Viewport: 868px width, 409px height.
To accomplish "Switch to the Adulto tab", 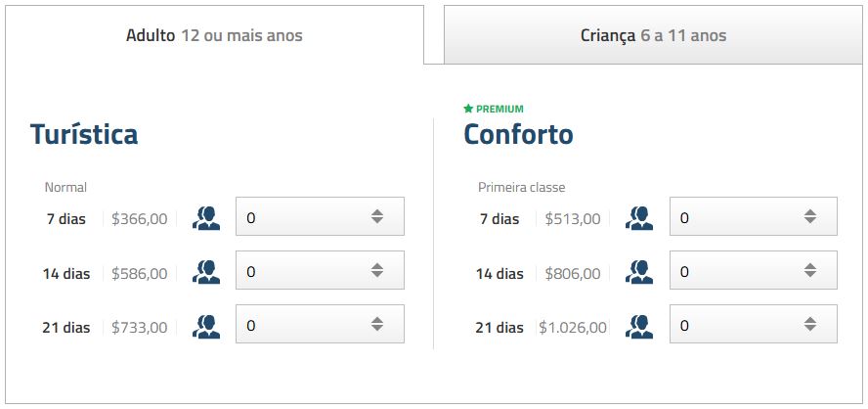I will (214, 36).
